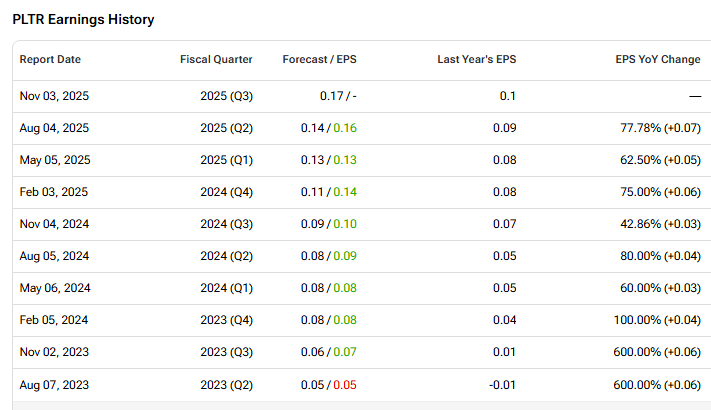711x410 pixels.
Task: Select the 100.00% (+0.04) YoY change cell
Action: 657,321
